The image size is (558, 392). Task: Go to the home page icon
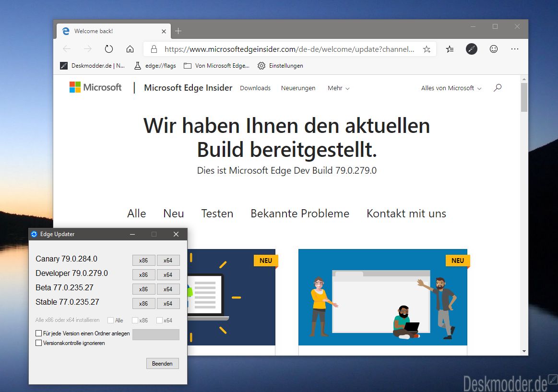(x=130, y=49)
